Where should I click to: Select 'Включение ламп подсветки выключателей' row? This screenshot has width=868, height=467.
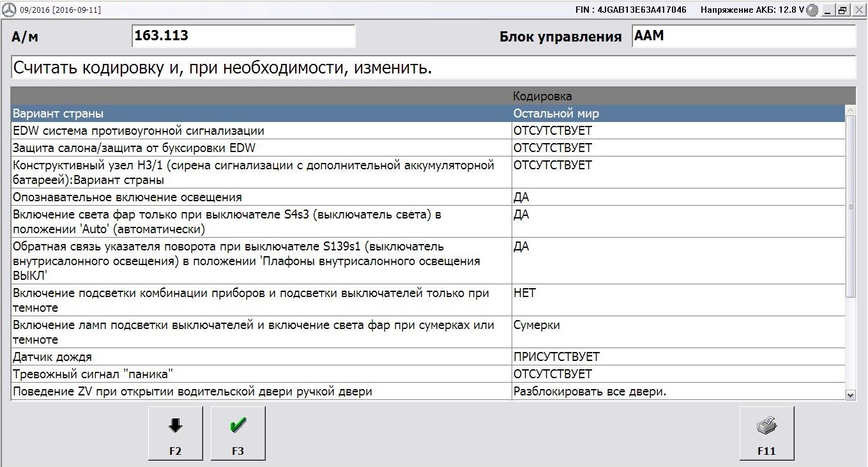tap(428, 332)
